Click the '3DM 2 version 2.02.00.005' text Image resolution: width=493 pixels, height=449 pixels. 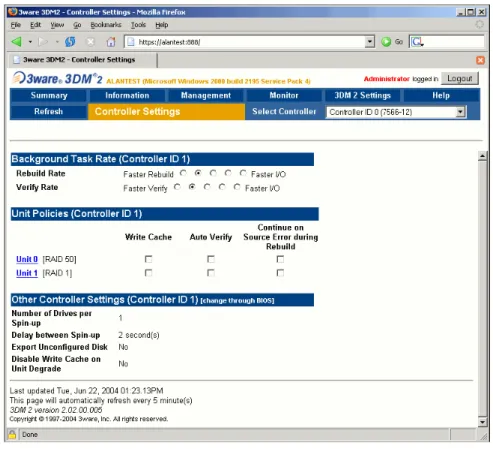point(56,410)
